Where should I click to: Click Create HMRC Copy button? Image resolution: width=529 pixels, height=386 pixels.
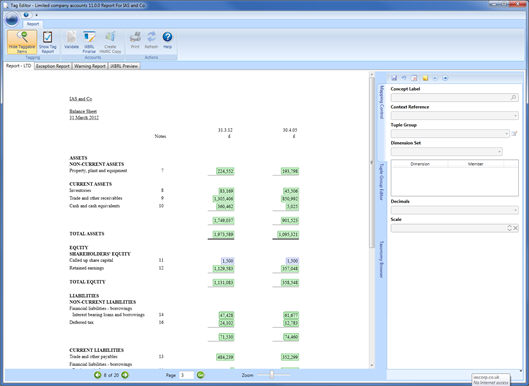(x=110, y=42)
